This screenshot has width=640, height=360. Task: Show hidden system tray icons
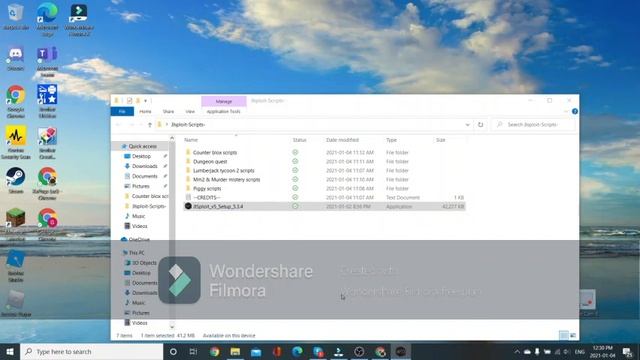[x=517, y=351]
